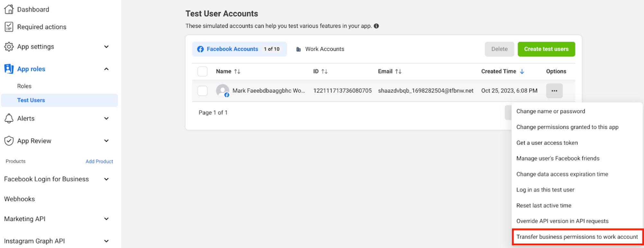Viewport: 644px width, 248px height.
Task: Click the Mark Faeebdbaaggbhc avatar icon
Action: pos(223,91)
